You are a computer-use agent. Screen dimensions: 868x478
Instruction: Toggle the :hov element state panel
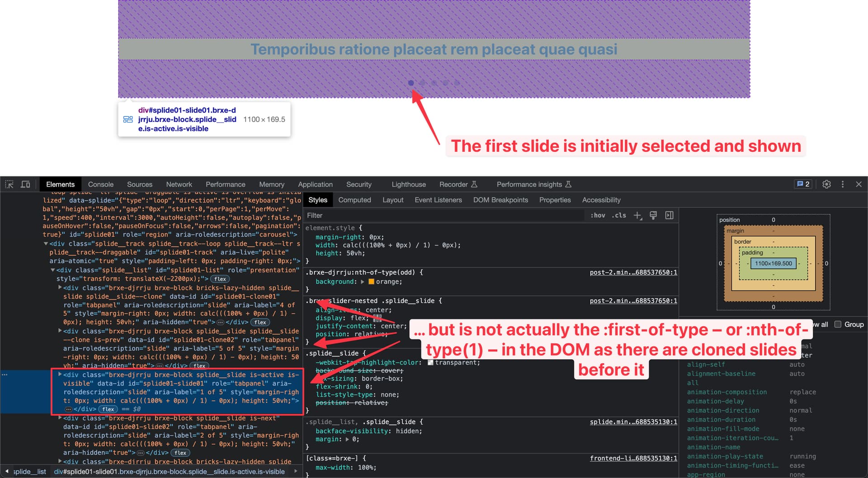[598, 216]
